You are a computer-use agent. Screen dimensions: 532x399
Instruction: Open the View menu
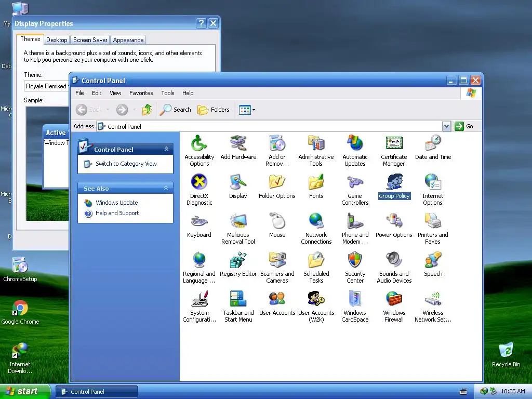pos(115,93)
